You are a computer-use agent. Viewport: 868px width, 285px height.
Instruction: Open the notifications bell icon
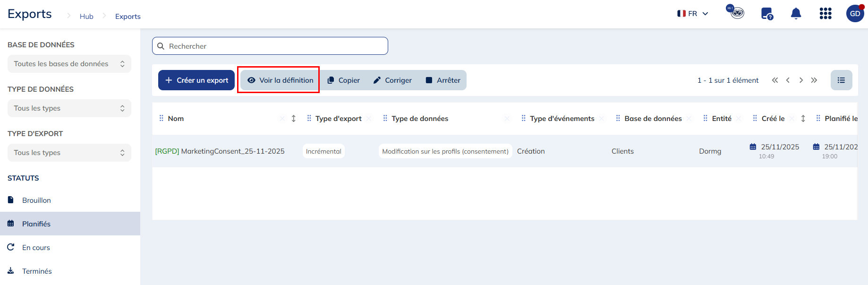tap(796, 14)
